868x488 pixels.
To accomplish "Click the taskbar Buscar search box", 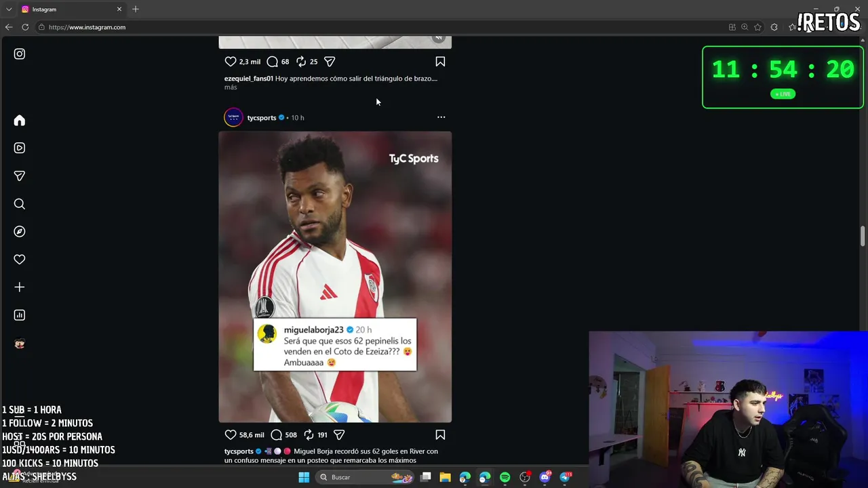I will click(365, 477).
